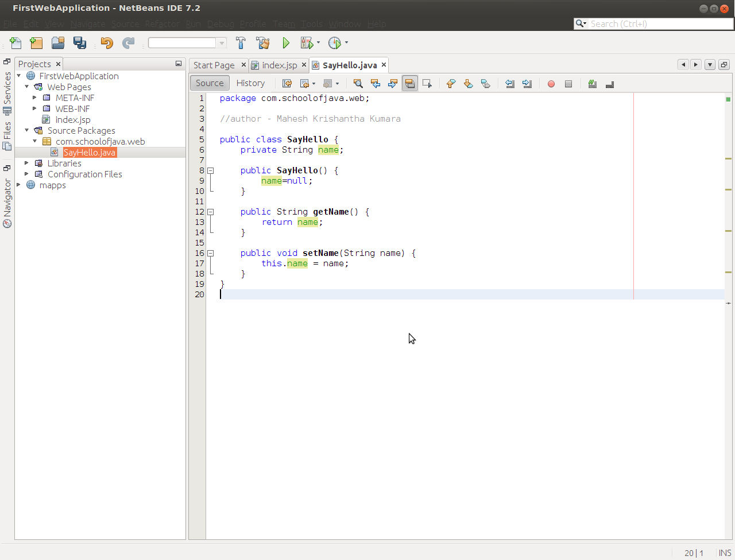The width and height of the screenshot is (735, 560).
Task: Click the Find Selection magnifier icon
Action: point(358,84)
